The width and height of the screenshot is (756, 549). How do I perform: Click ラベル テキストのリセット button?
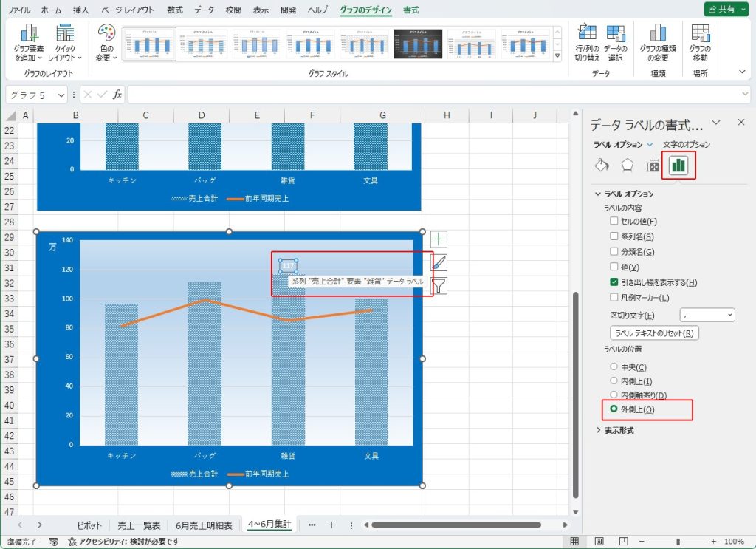click(x=654, y=333)
